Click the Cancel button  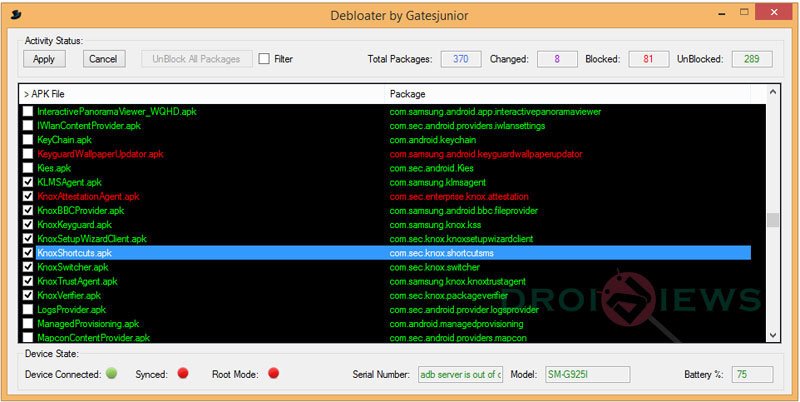coord(103,59)
